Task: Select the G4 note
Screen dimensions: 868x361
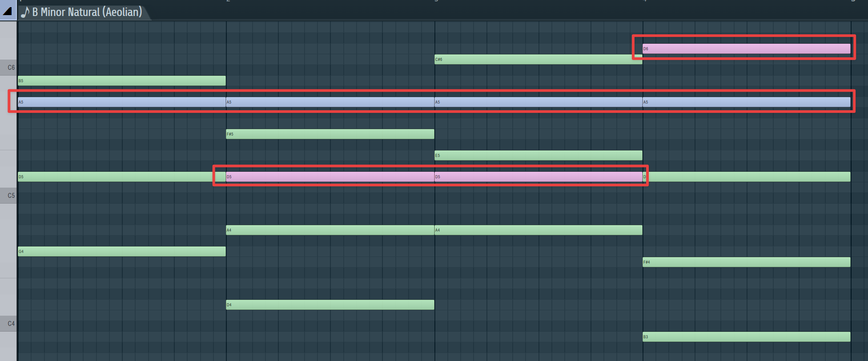Action: tap(121, 252)
